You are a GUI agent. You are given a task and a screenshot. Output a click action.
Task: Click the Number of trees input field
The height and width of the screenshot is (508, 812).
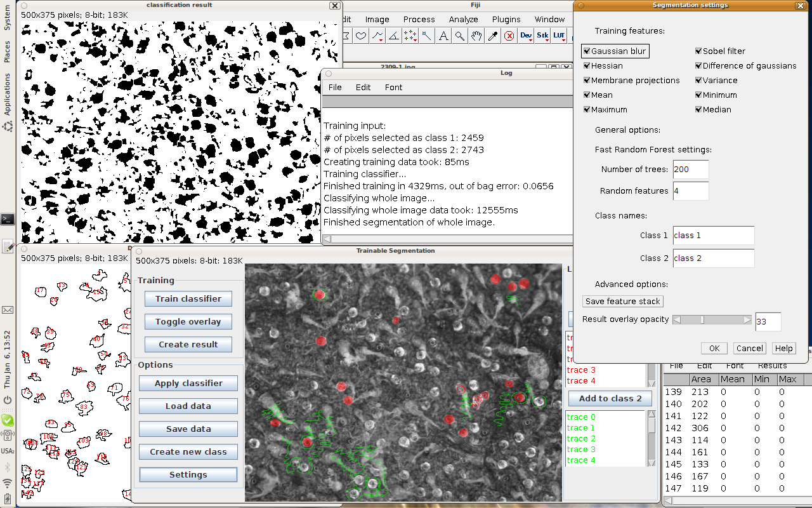[x=690, y=170]
